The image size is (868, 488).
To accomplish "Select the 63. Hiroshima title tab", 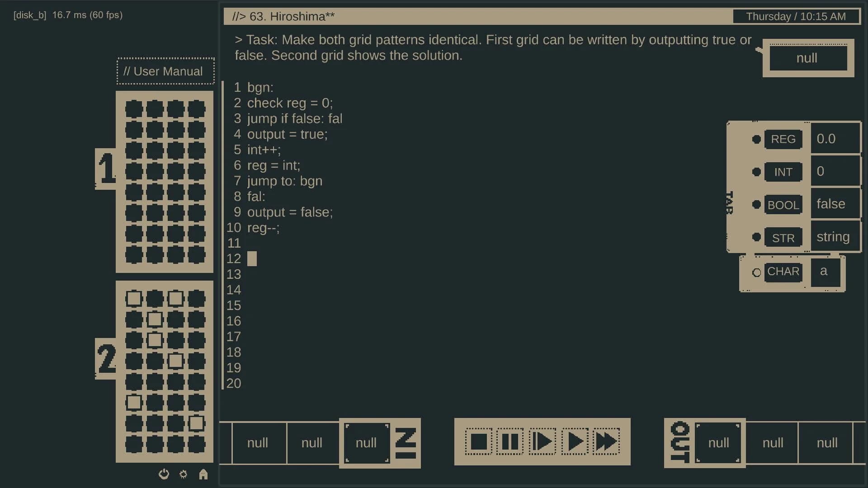I will tap(283, 16).
